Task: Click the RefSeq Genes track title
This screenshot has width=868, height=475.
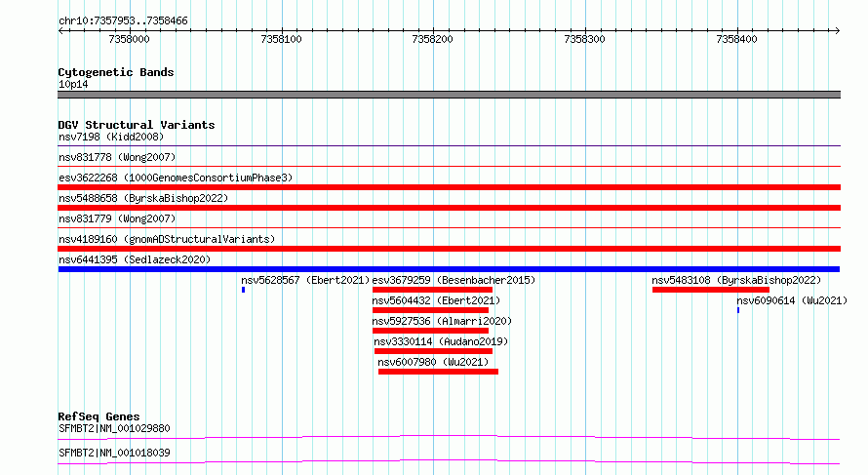Action: pyautogui.click(x=99, y=416)
